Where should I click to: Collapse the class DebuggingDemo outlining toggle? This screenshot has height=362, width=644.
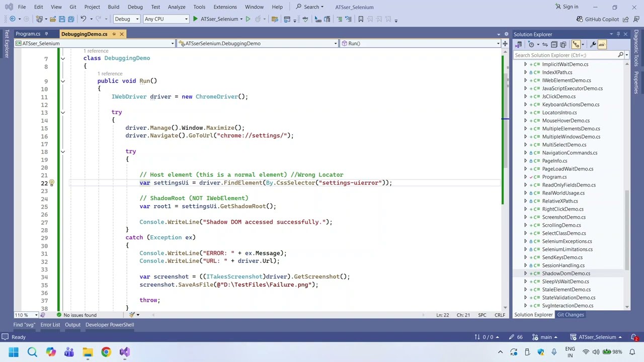[62, 59]
